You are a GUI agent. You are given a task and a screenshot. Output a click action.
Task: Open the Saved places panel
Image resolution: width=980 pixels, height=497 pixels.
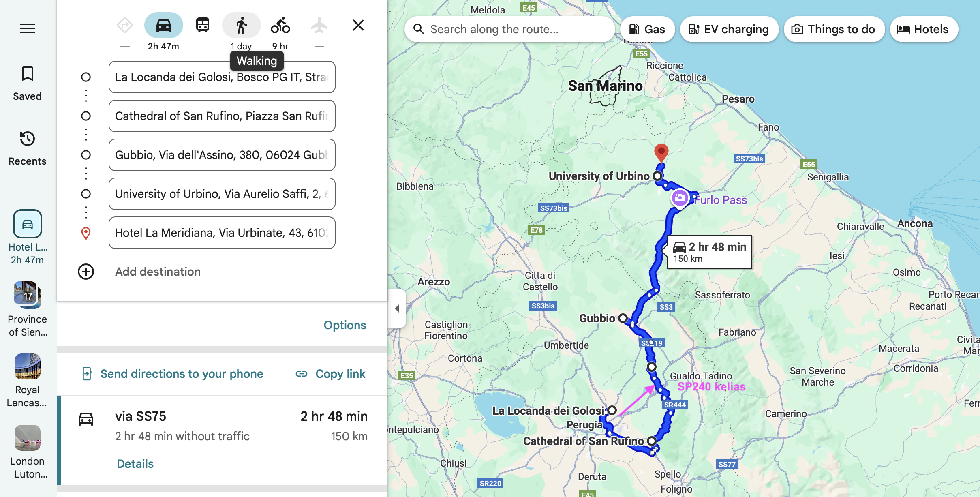[x=27, y=83]
